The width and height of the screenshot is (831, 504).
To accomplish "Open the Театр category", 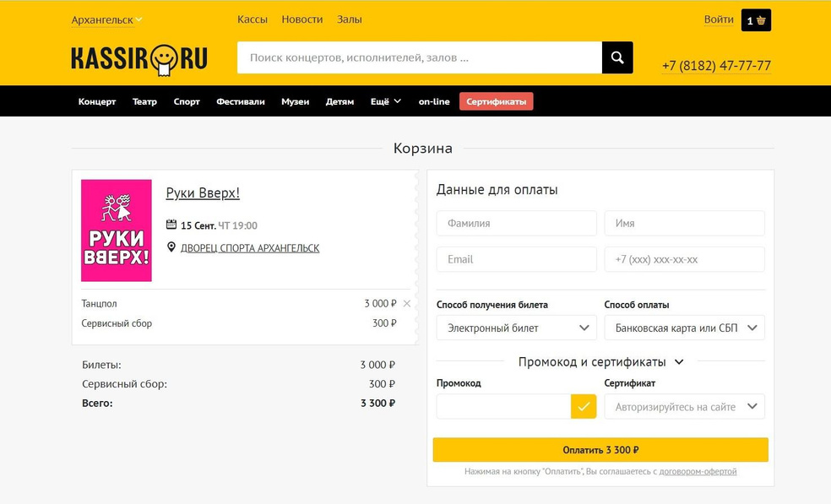I will [144, 101].
